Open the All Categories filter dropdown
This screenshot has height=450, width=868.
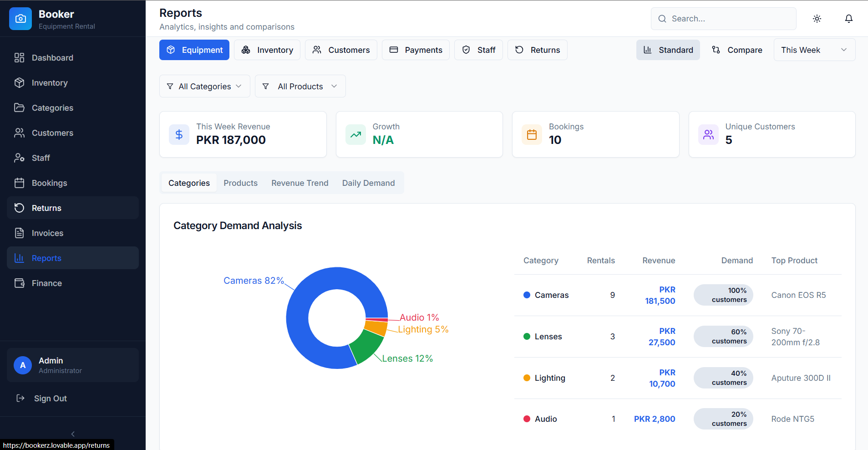[205, 87]
